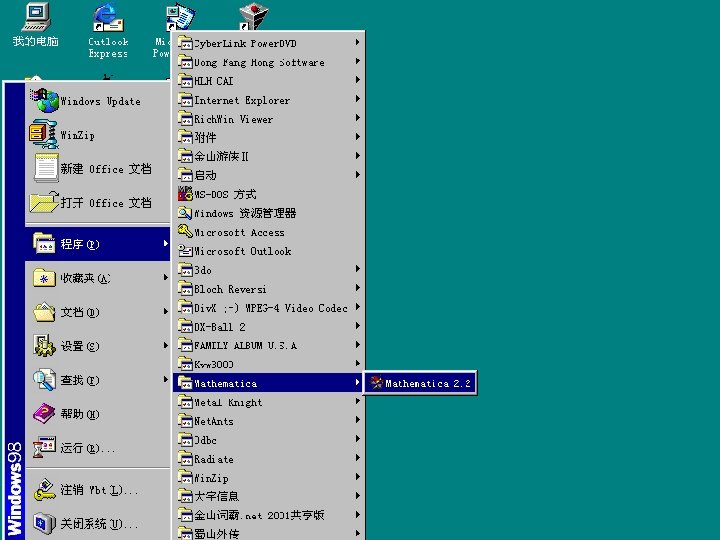Open RichWin Viewer program group

click(x=269, y=118)
